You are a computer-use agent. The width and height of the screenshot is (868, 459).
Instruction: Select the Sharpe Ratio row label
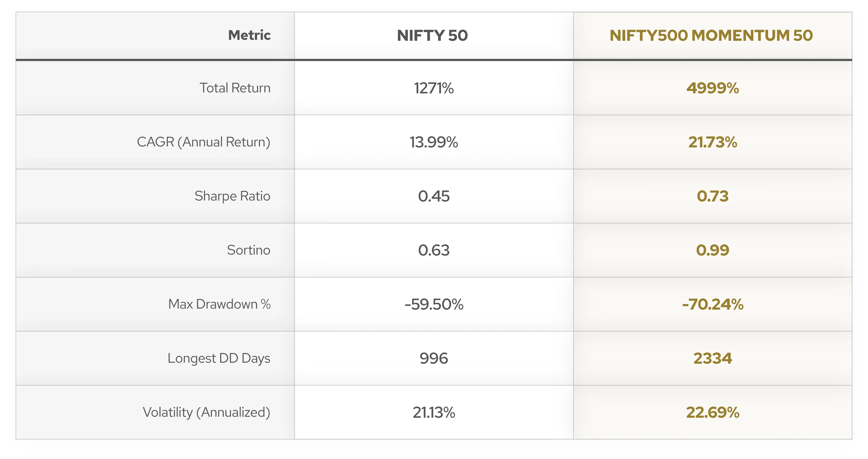point(232,196)
